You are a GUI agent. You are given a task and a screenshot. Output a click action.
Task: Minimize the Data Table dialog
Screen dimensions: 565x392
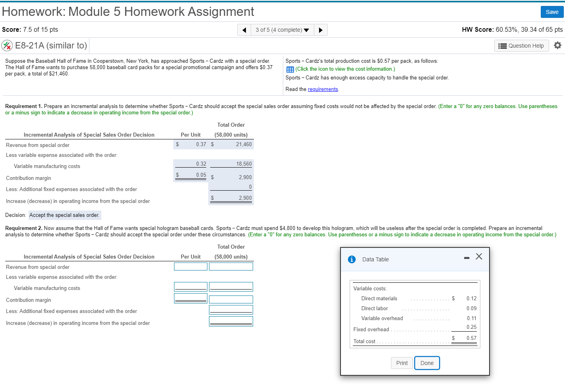coord(466,257)
